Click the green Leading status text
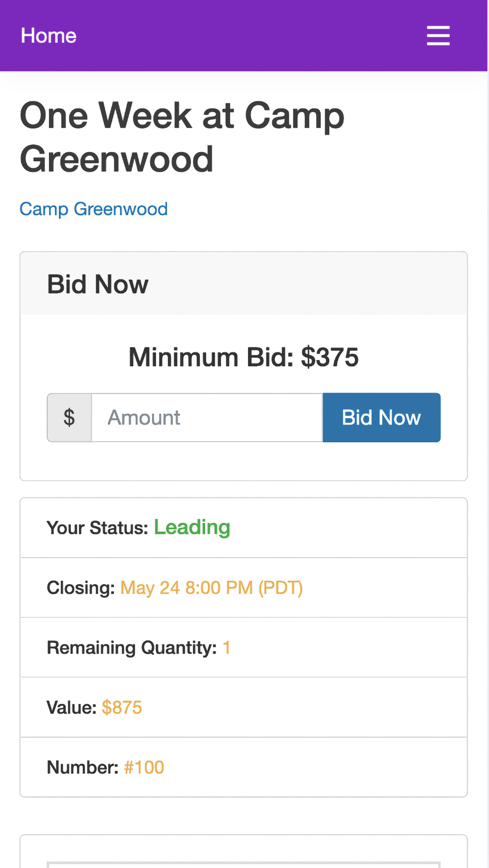The height and width of the screenshot is (868, 489). coord(192,527)
